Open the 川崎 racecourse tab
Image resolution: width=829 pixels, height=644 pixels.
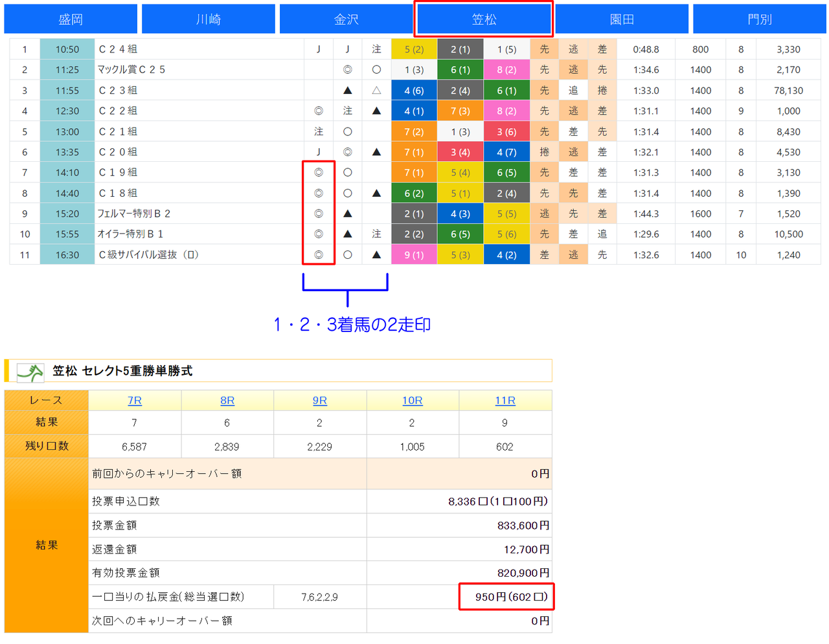(209, 19)
